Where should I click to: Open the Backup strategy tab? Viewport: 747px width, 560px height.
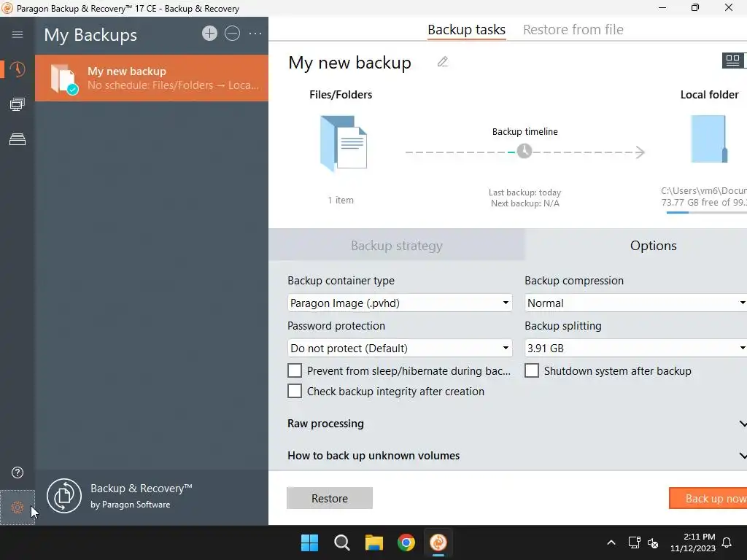(x=396, y=245)
